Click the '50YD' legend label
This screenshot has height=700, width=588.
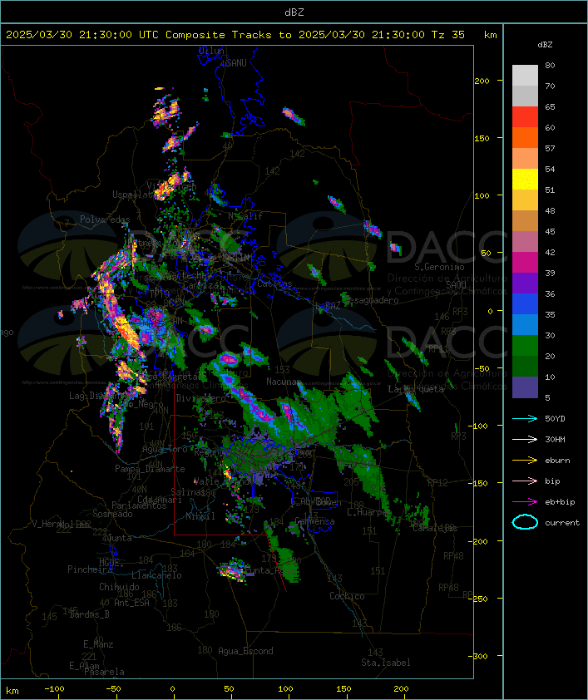pos(555,419)
